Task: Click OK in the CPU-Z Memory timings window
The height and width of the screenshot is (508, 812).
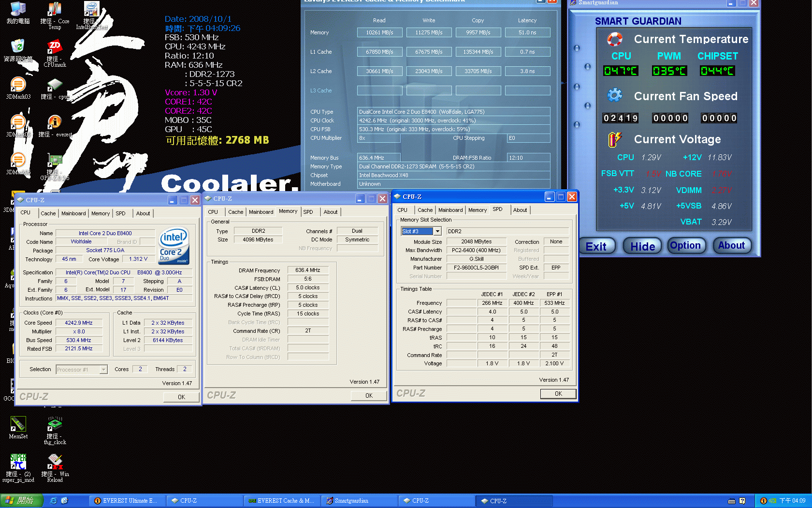Action: [x=369, y=395]
